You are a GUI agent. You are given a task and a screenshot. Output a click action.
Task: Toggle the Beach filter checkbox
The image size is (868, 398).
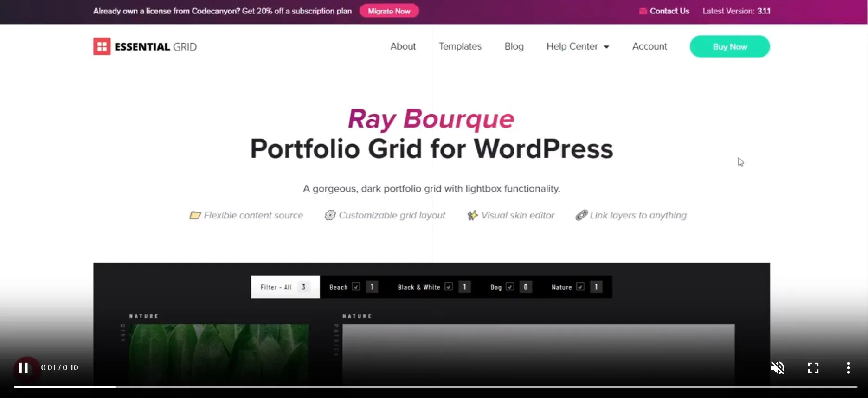click(x=356, y=287)
